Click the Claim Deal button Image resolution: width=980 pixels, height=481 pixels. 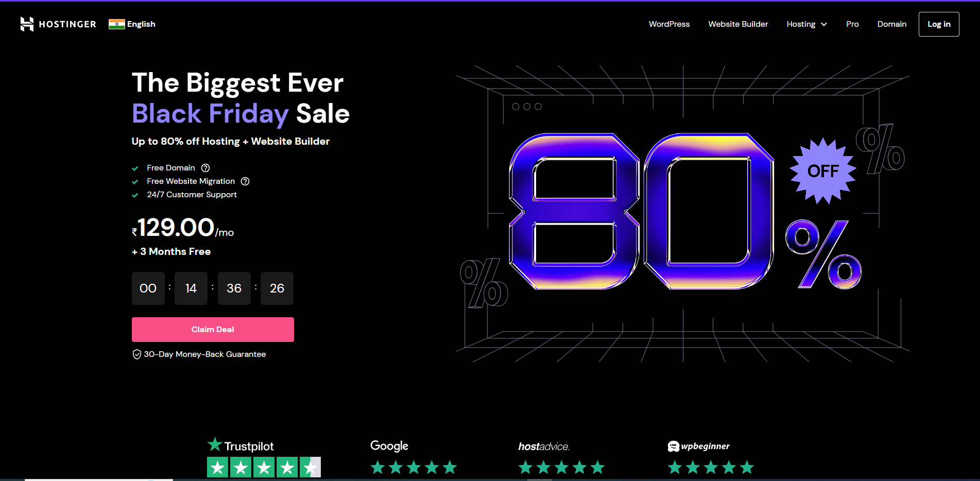coord(213,330)
